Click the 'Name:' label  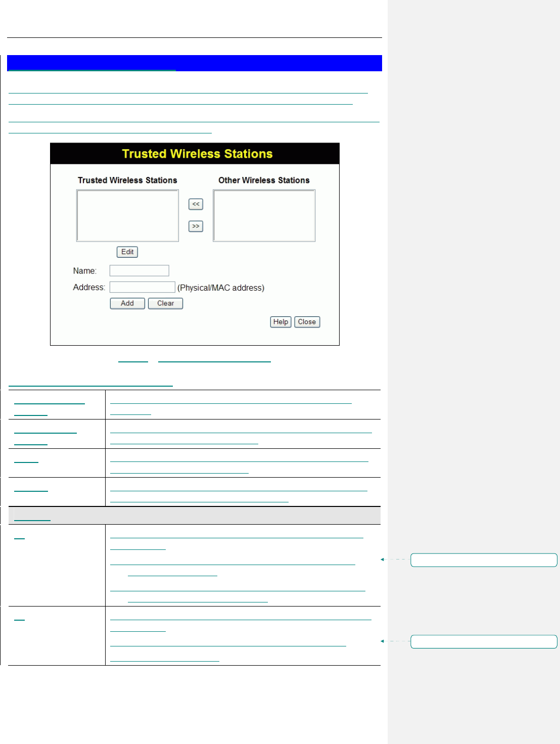85,271
